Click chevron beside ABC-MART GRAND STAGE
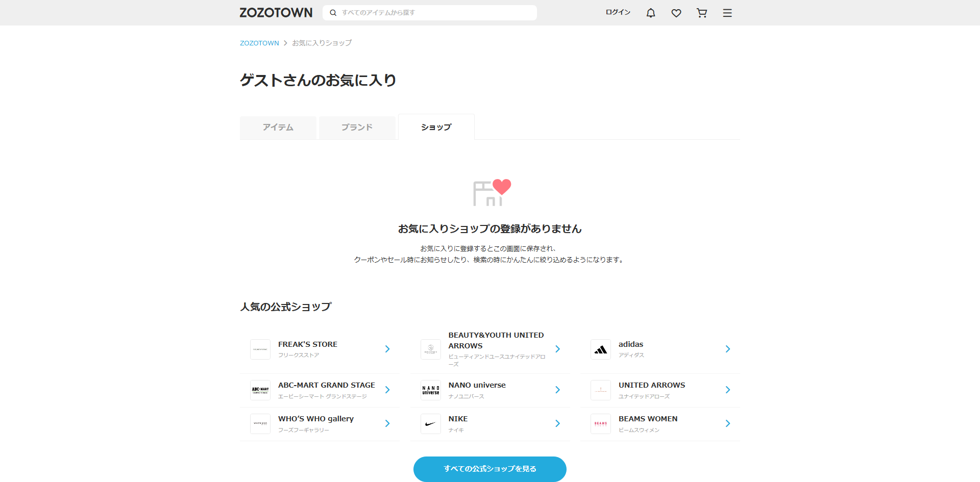980x482 pixels. pos(387,390)
